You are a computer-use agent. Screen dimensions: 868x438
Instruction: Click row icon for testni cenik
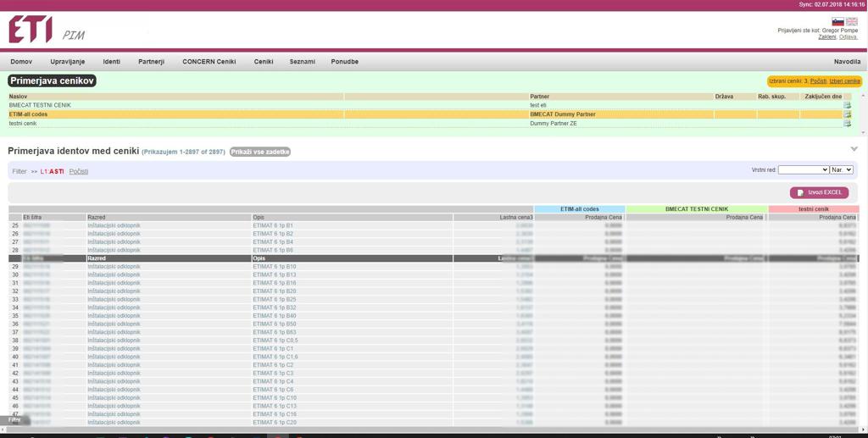click(847, 124)
